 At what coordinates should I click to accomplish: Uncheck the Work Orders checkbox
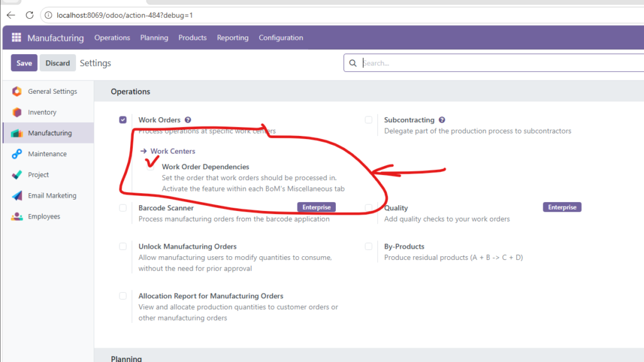(123, 120)
